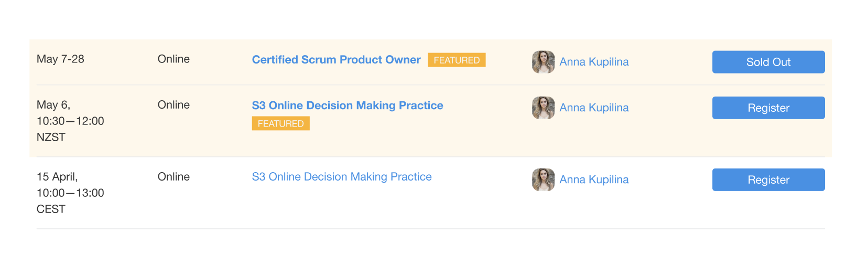This screenshot has height=274, width=868.
Task: Open Certified Scrum Product Owner course link
Action: [336, 60]
